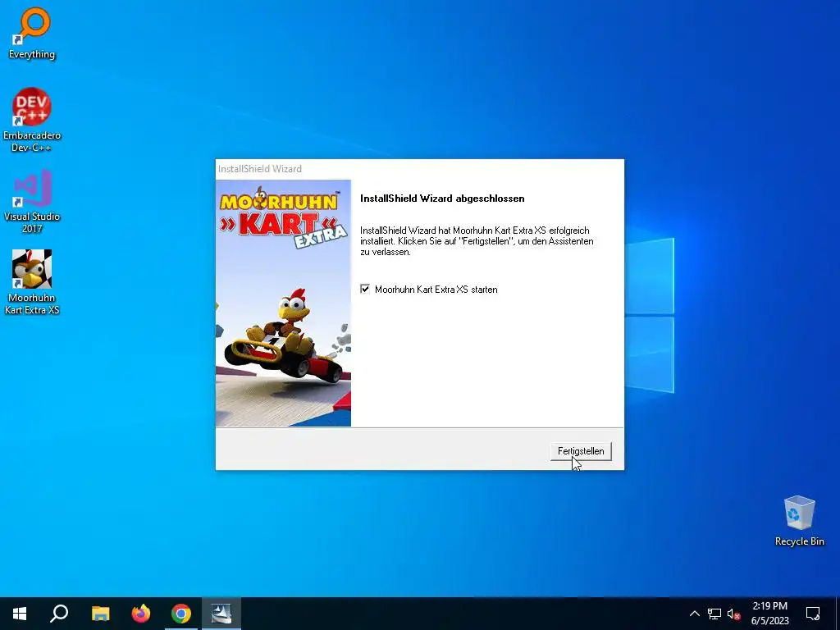Image resolution: width=840 pixels, height=630 pixels.
Task: Open taskbar search magnifier
Action: pyautogui.click(x=59, y=614)
